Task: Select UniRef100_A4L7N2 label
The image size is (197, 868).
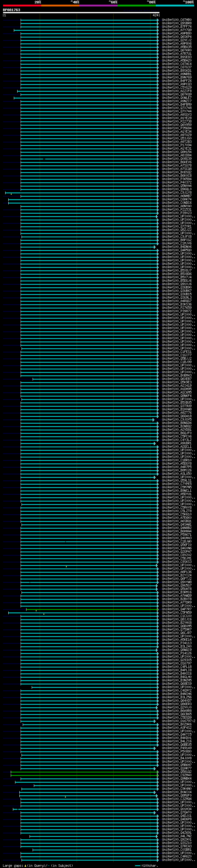Action: point(176,836)
